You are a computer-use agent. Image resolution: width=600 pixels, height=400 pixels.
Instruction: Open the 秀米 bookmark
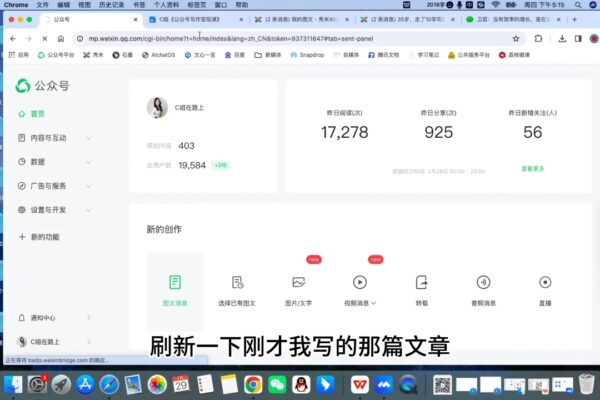tap(93, 55)
